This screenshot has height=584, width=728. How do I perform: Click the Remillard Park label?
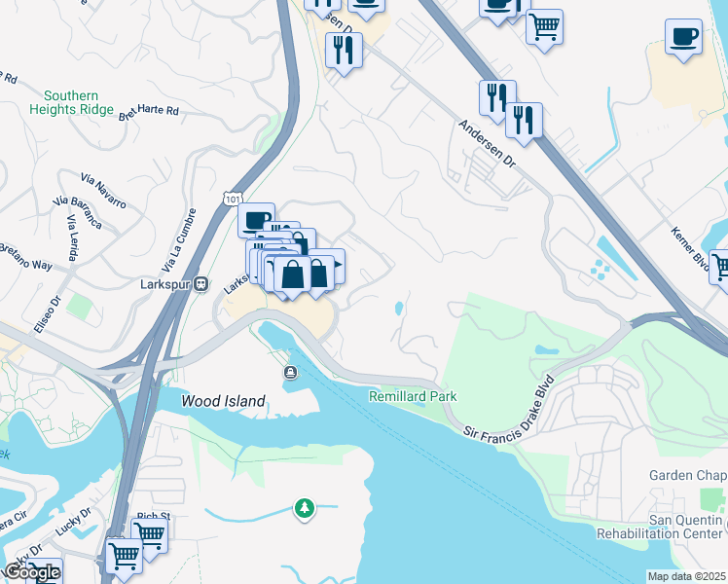point(413,396)
